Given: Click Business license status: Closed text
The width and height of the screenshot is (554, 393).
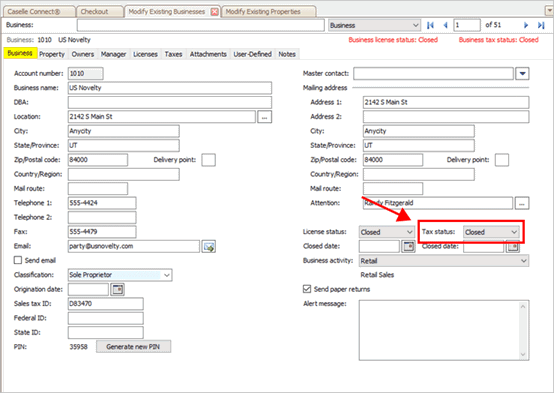Looking at the screenshot, I should tap(393, 40).
